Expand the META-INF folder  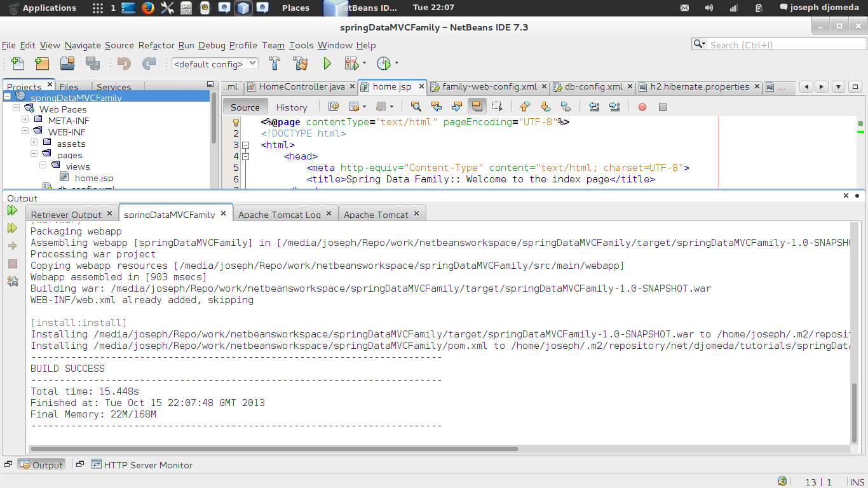click(25, 120)
